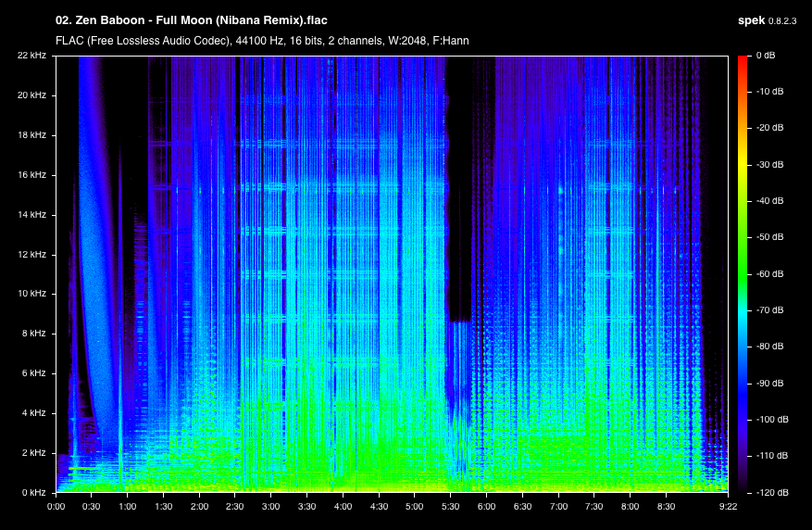The height and width of the screenshot is (530, 812).
Task: Click the FLAC codec info line
Action: [262, 41]
